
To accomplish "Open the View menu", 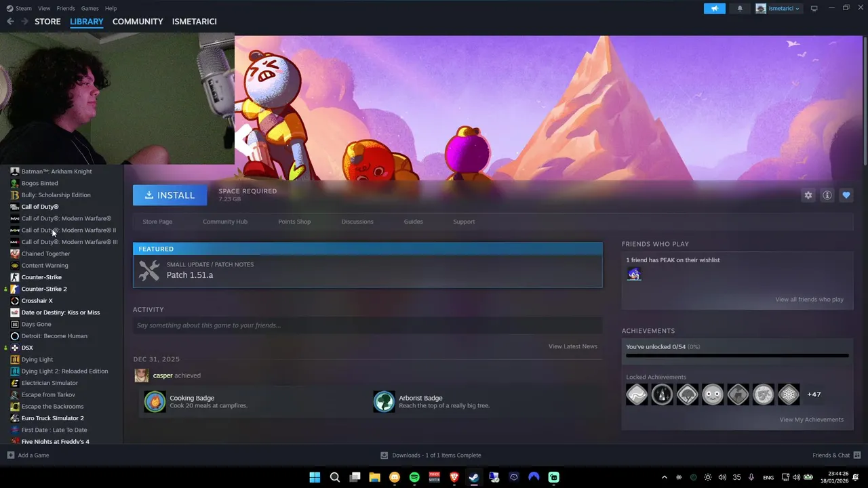I will click(x=44, y=8).
